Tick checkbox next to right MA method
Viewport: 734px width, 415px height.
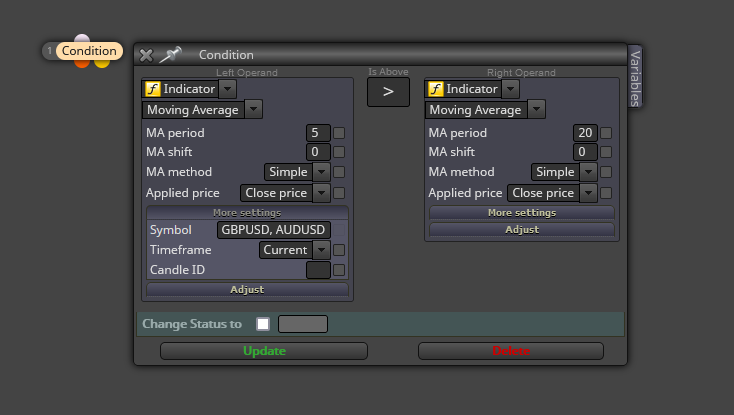pos(606,172)
